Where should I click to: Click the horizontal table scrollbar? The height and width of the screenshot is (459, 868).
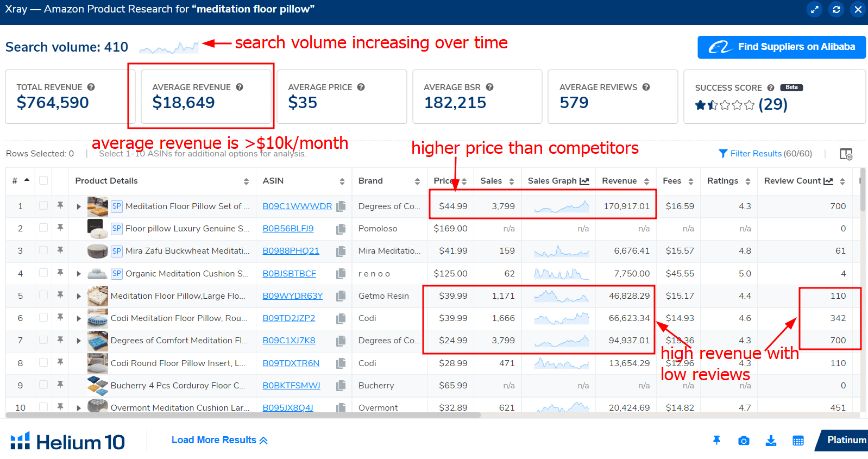coord(243,415)
